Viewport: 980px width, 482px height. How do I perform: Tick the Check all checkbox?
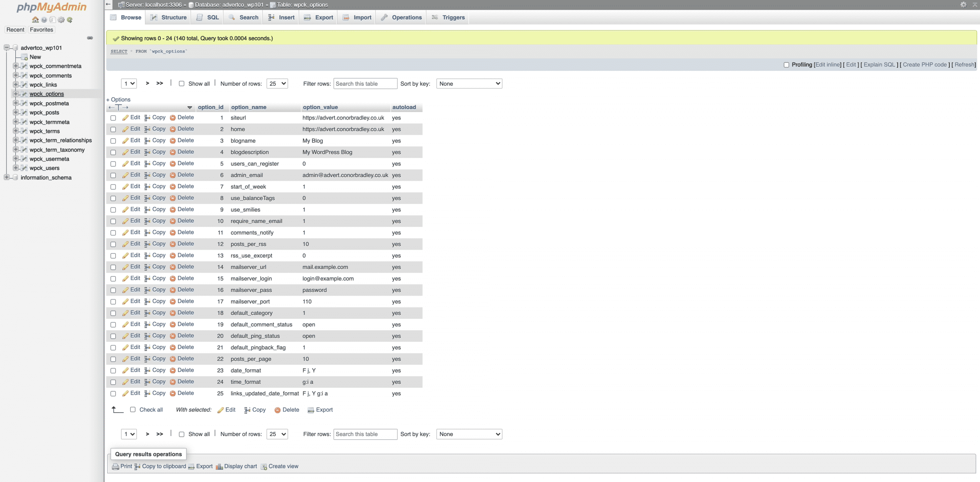point(133,410)
